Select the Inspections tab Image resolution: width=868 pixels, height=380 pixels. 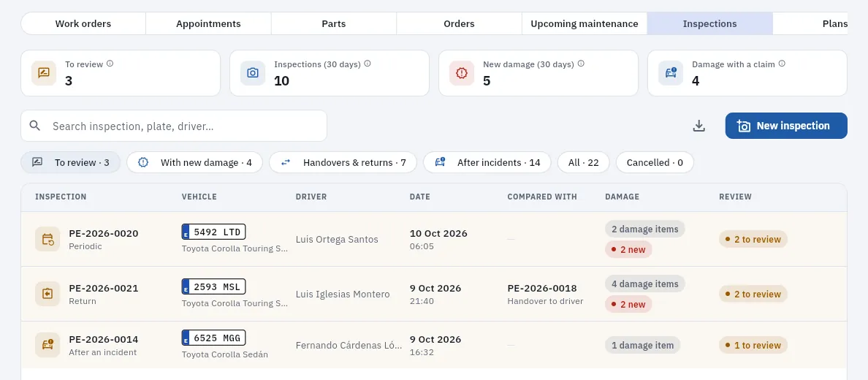point(709,24)
